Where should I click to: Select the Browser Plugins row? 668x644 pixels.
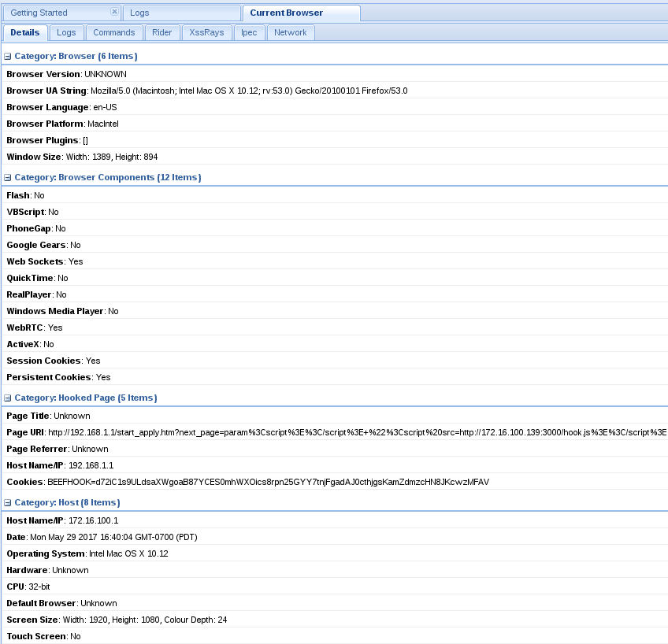pyautogui.click(x=335, y=140)
